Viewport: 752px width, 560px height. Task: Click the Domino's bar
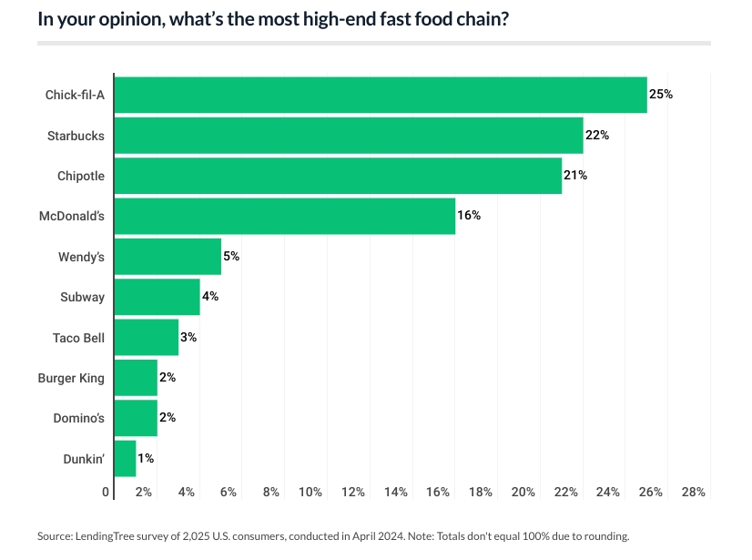pos(136,418)
